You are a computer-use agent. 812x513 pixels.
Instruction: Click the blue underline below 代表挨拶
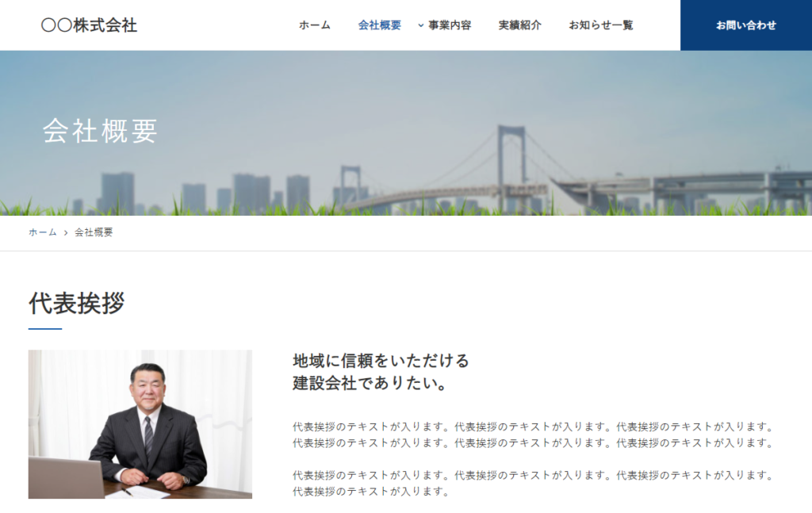(45, 328)
